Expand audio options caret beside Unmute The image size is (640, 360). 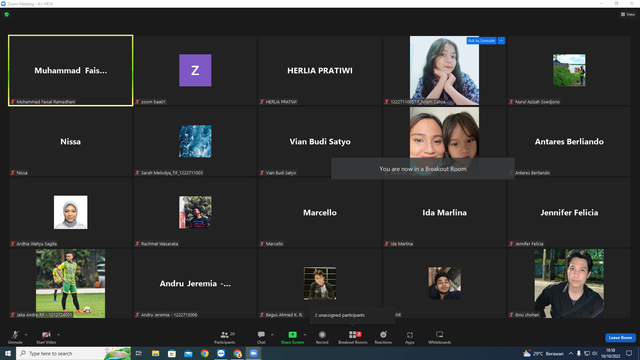click(x=26, y=335)
